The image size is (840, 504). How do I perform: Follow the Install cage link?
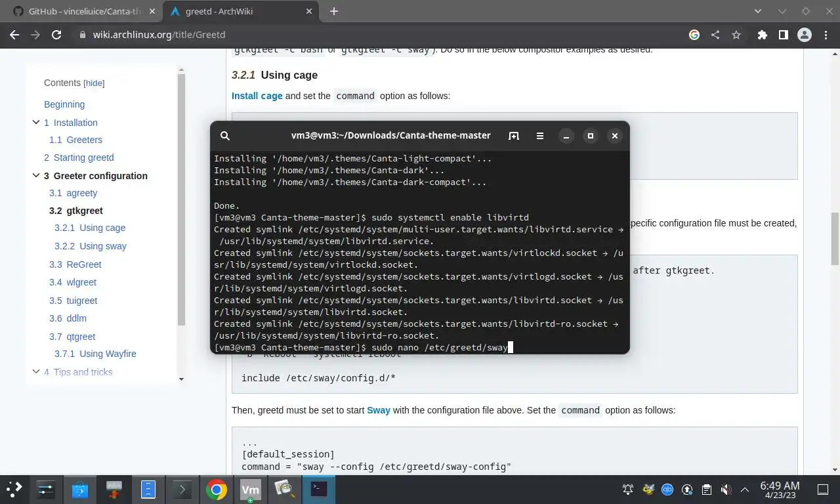point(257,96)
